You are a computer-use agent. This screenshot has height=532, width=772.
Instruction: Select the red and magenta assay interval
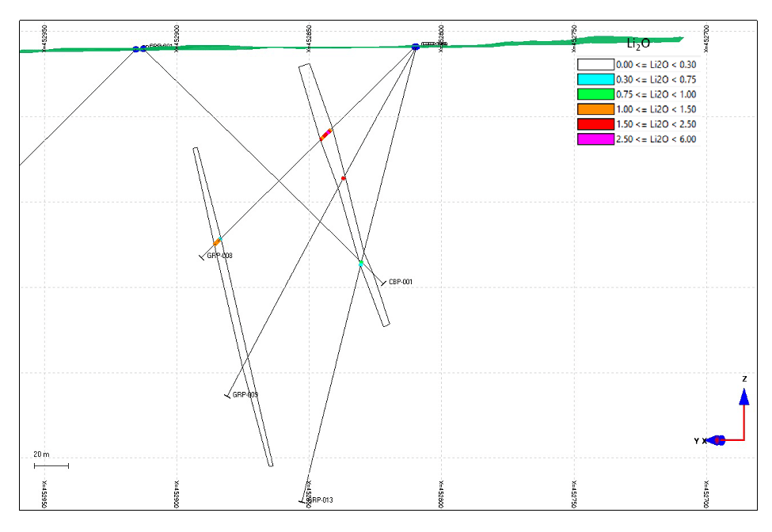pyautogui.click(x=325, y=135)
